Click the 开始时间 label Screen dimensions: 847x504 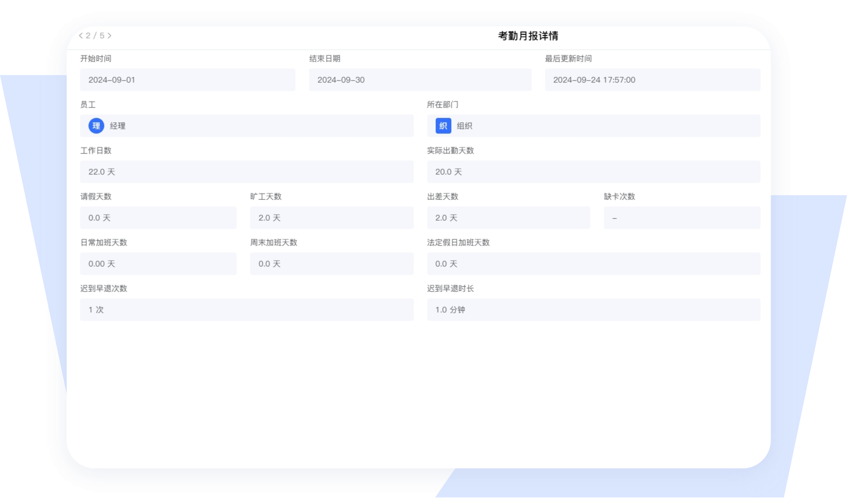point(96,59)
